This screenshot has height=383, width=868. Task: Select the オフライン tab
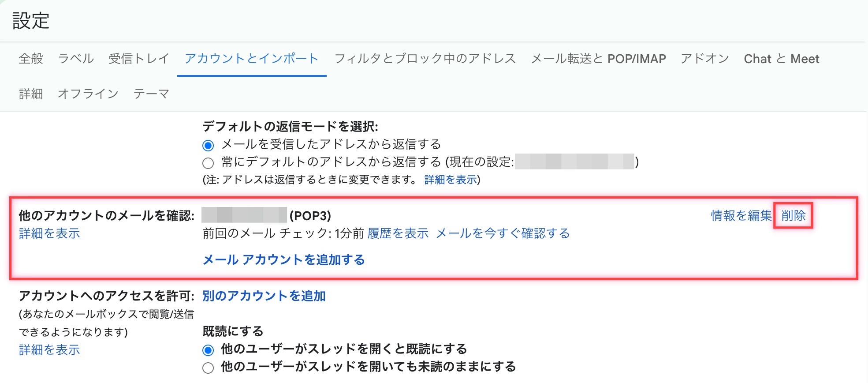[88, 94]
